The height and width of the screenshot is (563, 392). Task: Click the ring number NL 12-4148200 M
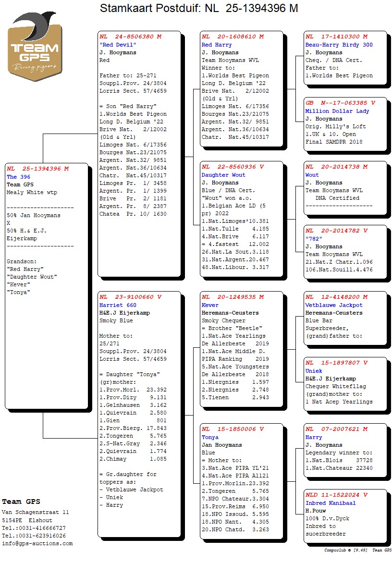336,297
